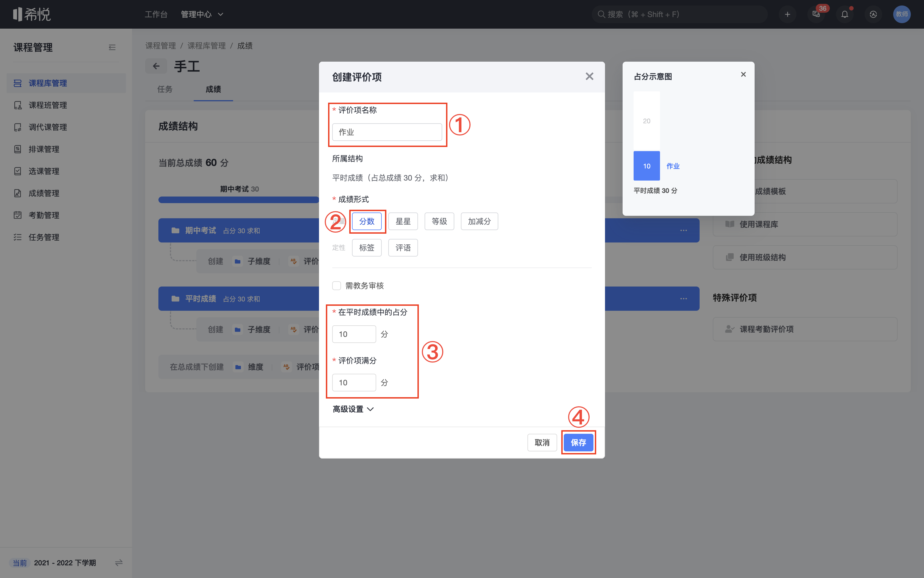The image size is (924, 578).
Task: Click the 希悦 logo in the top bar
Action: point(32,14)
